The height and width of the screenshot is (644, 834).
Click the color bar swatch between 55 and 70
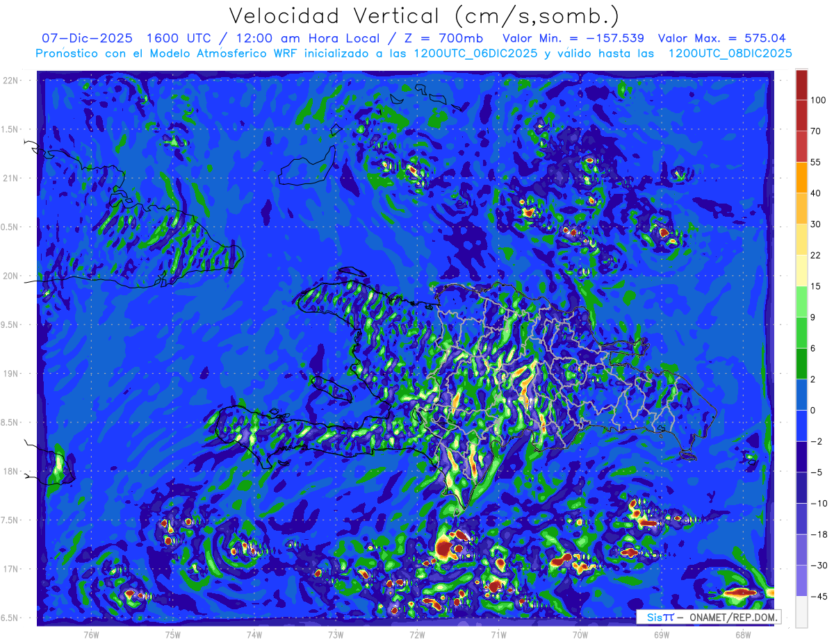pos(801,146)
